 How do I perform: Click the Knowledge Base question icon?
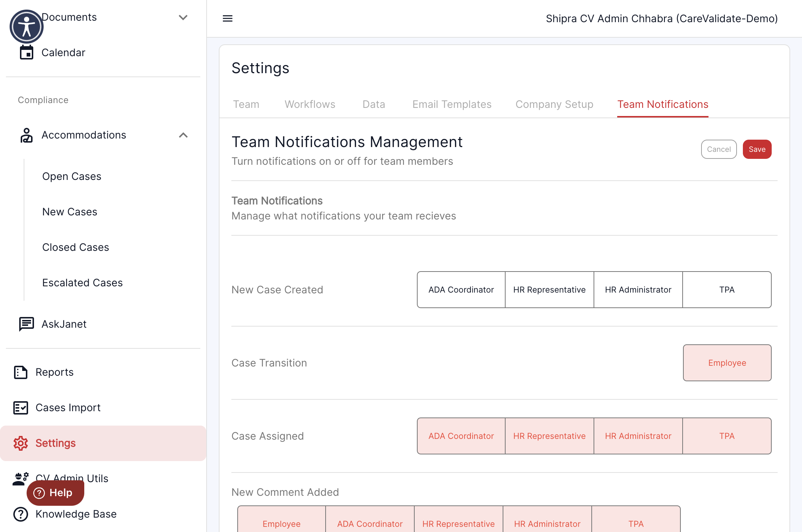pos(21,514)
